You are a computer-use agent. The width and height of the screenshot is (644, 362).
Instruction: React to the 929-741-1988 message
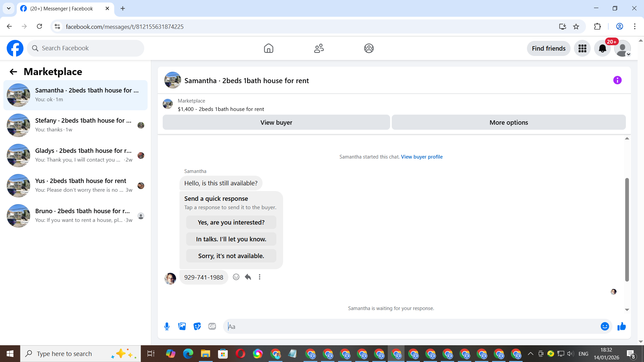point(236,277)
